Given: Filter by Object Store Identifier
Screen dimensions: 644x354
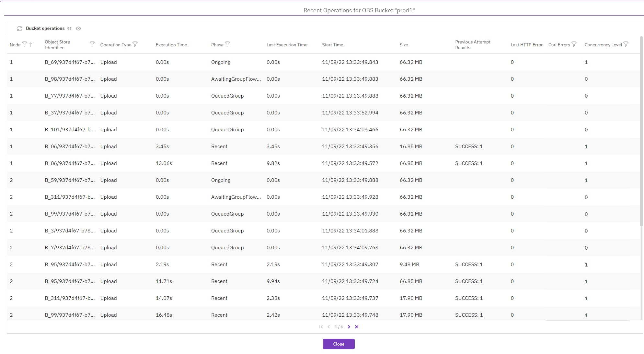Looking at the screenshot, I should click(x=92, y=44).
